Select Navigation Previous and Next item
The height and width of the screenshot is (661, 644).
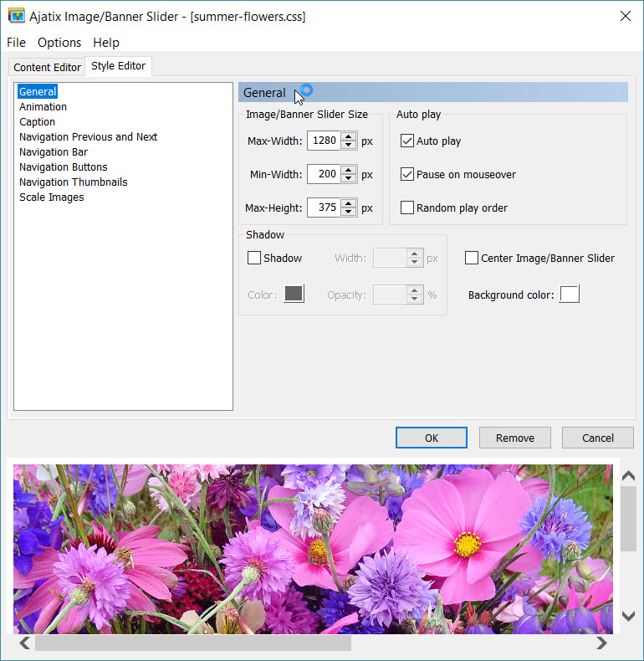tap(88, 137)
